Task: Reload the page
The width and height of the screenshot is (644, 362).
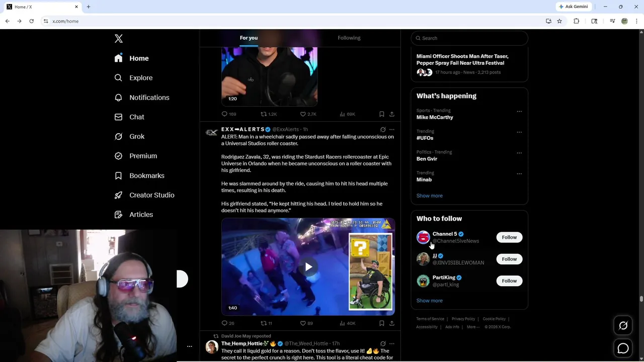Action: 31,21
